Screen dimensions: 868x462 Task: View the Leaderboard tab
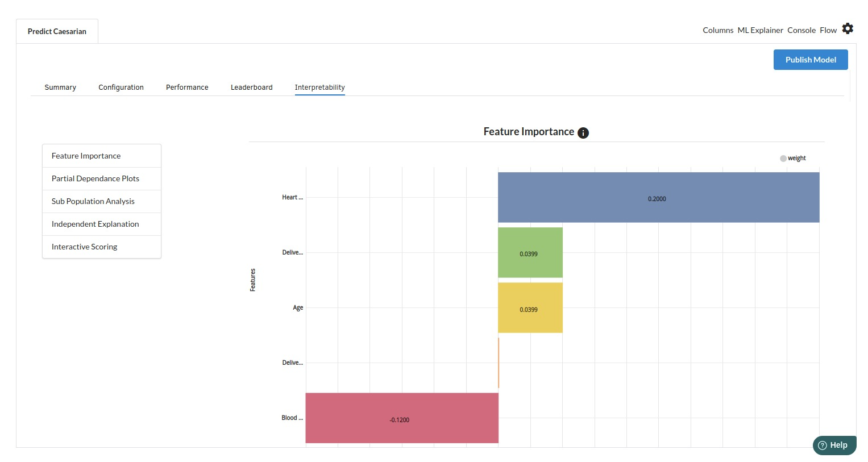tap(251, 88)
